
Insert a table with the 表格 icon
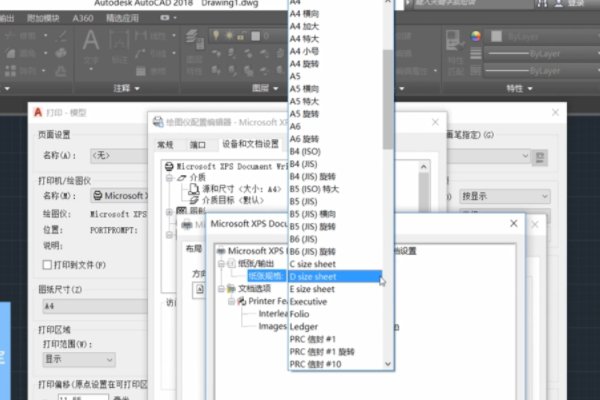tap(141, 71)
